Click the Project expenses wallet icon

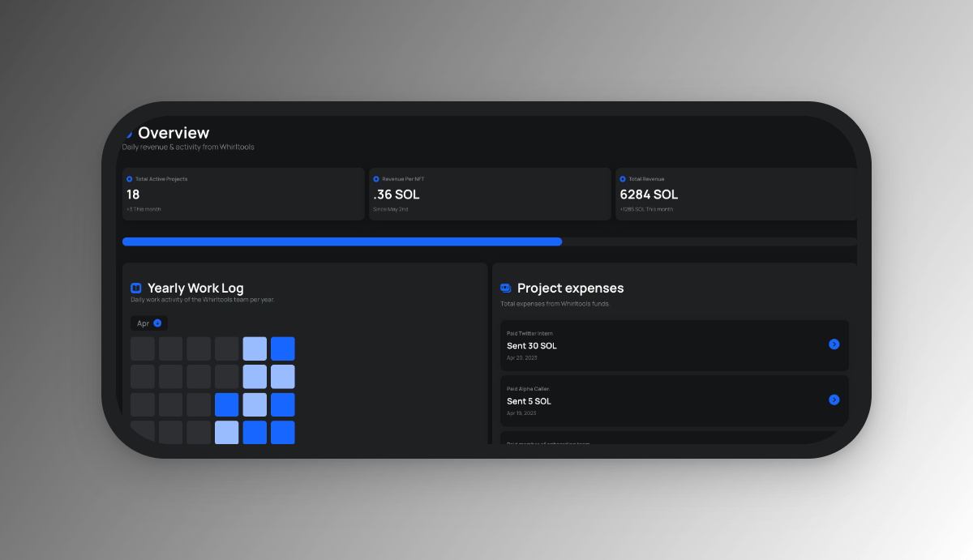click(x=506, y=289)
